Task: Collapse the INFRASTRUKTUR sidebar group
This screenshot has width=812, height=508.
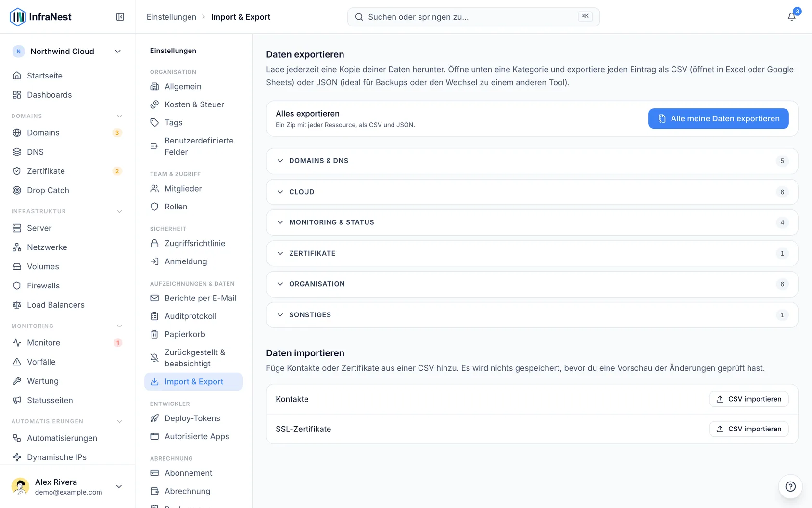Action: tap(120, 211)
